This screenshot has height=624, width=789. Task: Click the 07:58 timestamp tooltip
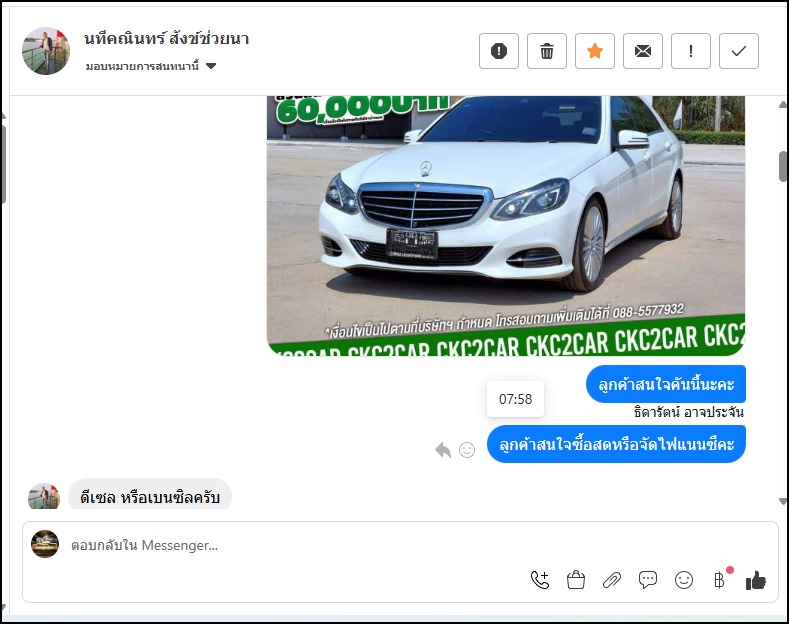tap(515, 399)
